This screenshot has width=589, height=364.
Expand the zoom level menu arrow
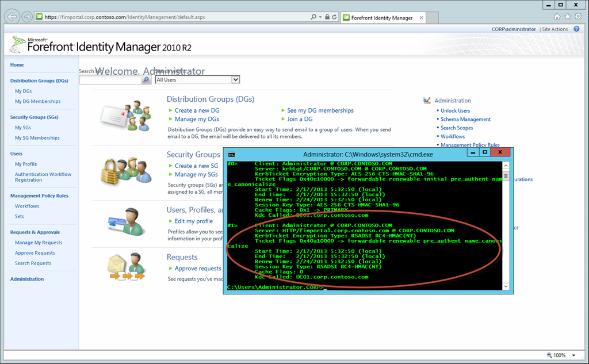point(574,355)
